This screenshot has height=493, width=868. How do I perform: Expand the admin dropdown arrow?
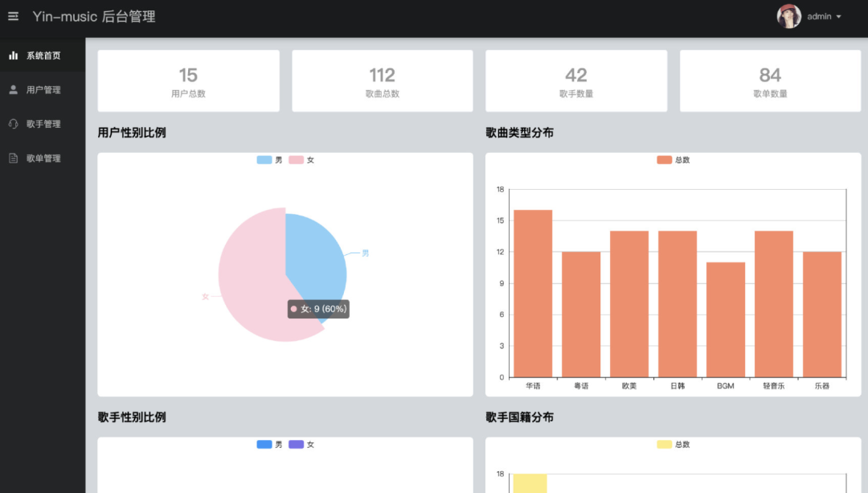[x=838, y=17]
